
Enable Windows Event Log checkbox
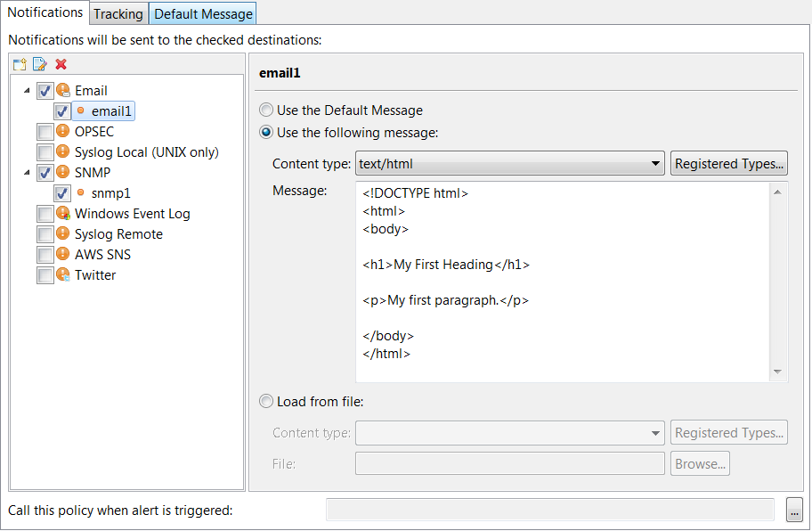tap(45, 214)
